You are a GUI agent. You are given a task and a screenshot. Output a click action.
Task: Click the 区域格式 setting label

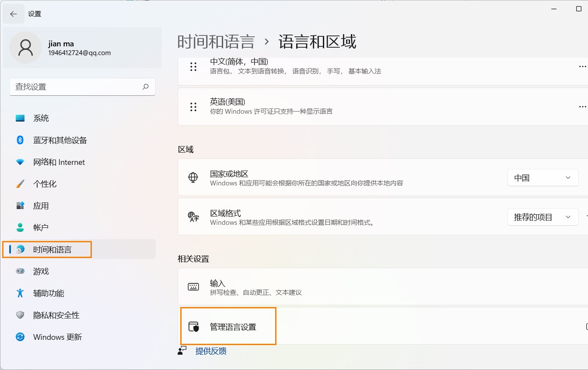pos(225,213)
